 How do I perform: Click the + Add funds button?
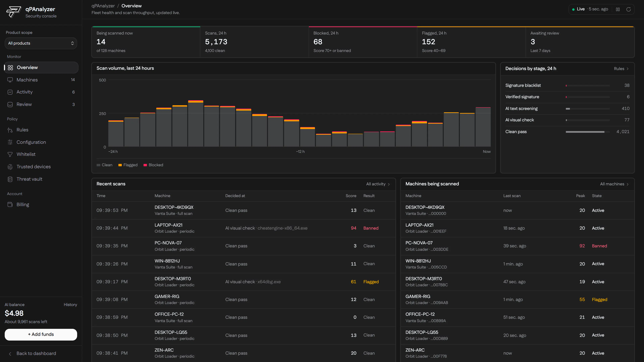[x=41, y=335]
